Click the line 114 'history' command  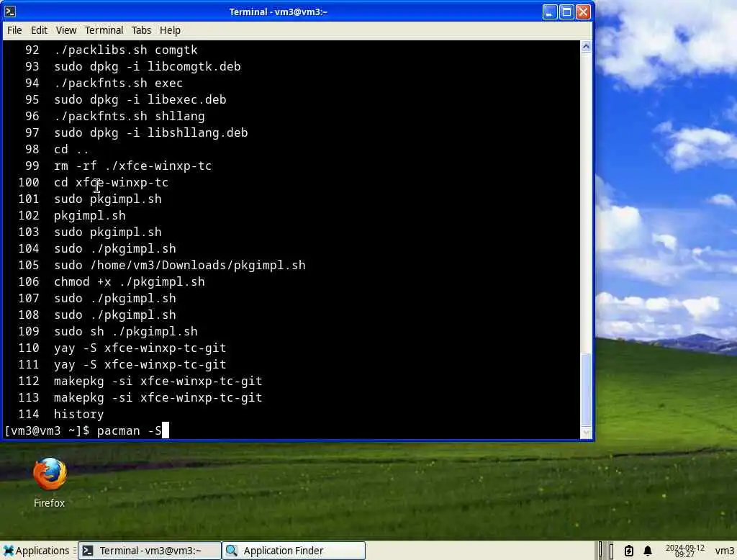point(78,414)
